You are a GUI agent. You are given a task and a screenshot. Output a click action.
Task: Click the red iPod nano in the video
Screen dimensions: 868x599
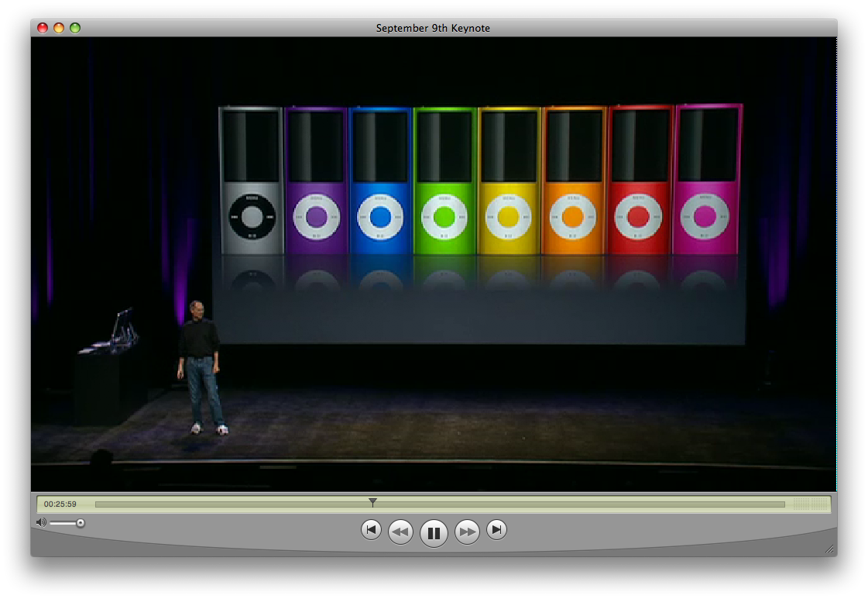639,181
